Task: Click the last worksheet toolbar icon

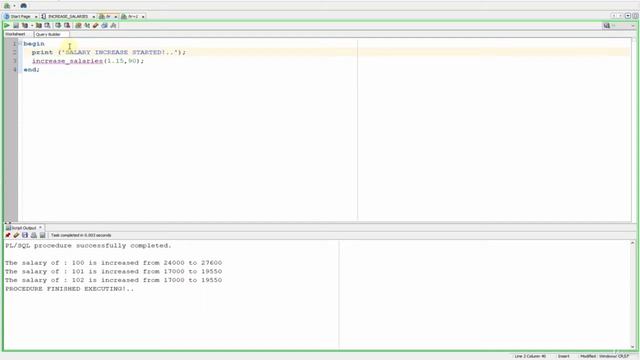Action: click(113, 25)
